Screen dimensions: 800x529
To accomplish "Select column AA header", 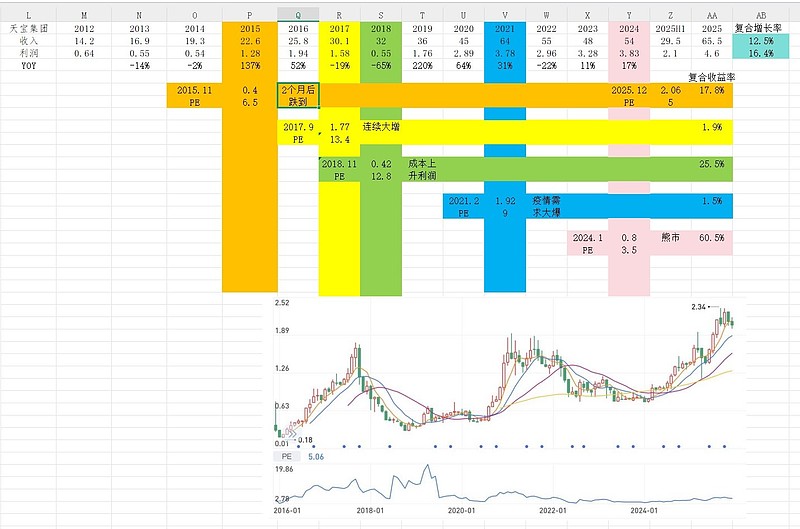I will 712,15.
